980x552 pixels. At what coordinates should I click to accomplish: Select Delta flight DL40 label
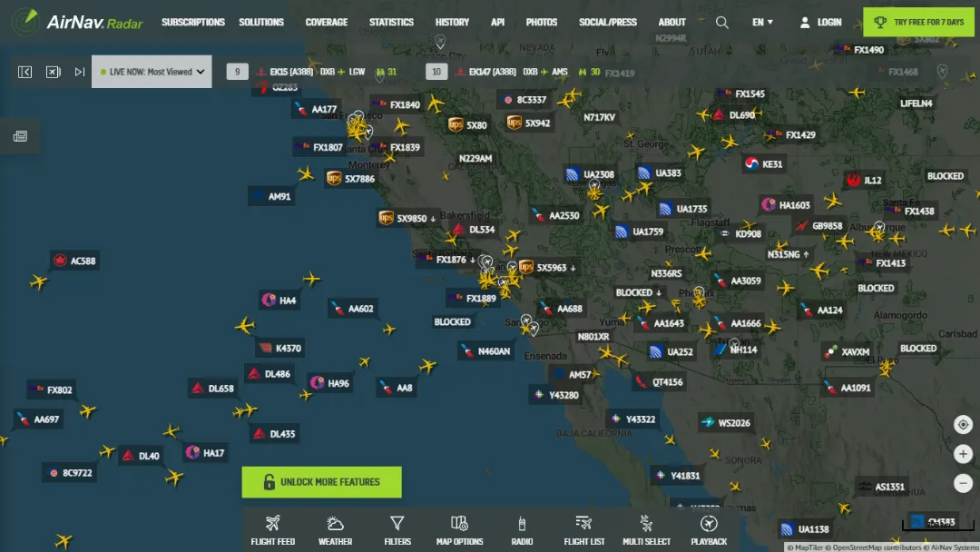click(141, 456)
